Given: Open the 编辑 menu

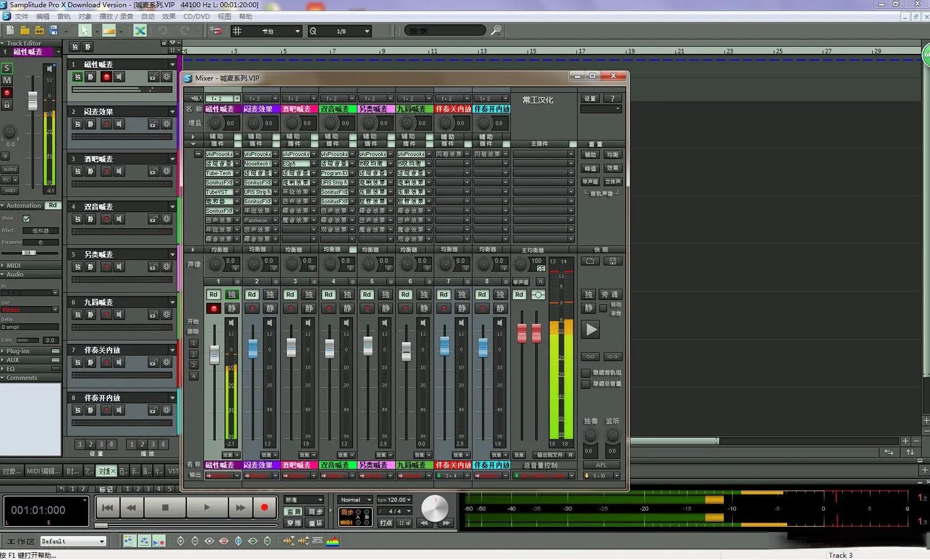Looking at the screenshot, I should (x=43, y=17).
